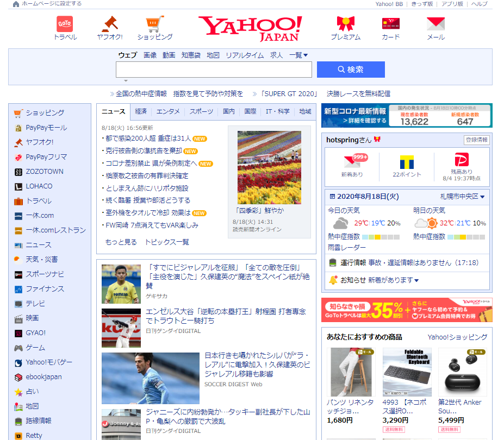Open the 札幌市中央区 location dropdown
The width and height of the screenshot is (504, 440).
click(x=462, y=197)
